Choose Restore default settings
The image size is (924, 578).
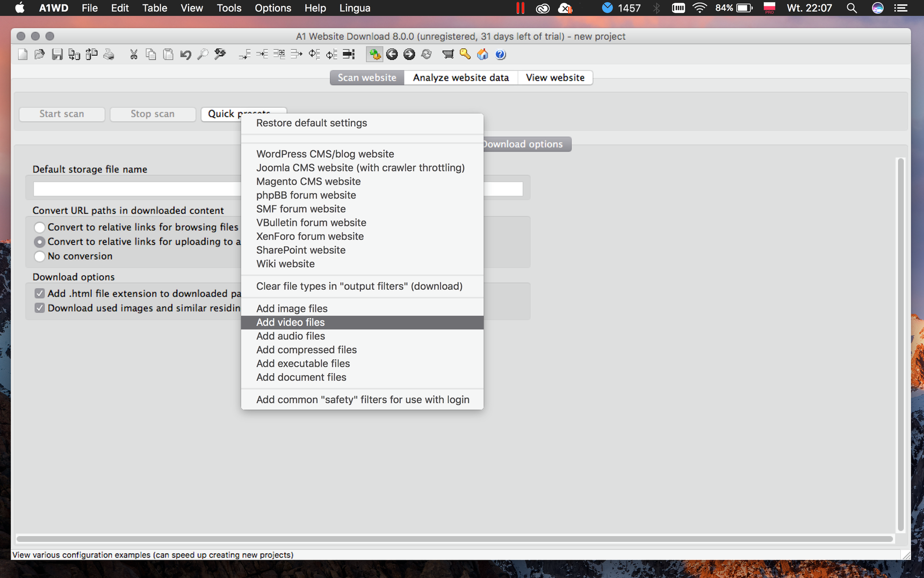(362, 123)
